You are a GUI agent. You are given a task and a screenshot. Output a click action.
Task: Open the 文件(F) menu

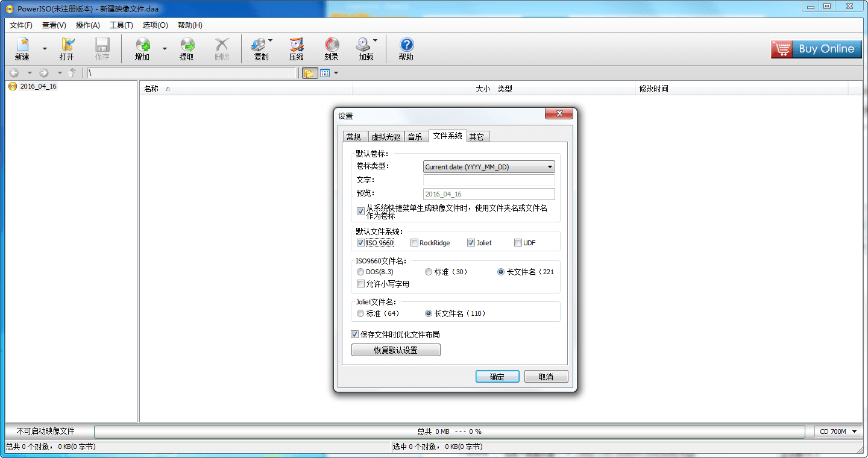pyautogui.click(x=21, y=25)
